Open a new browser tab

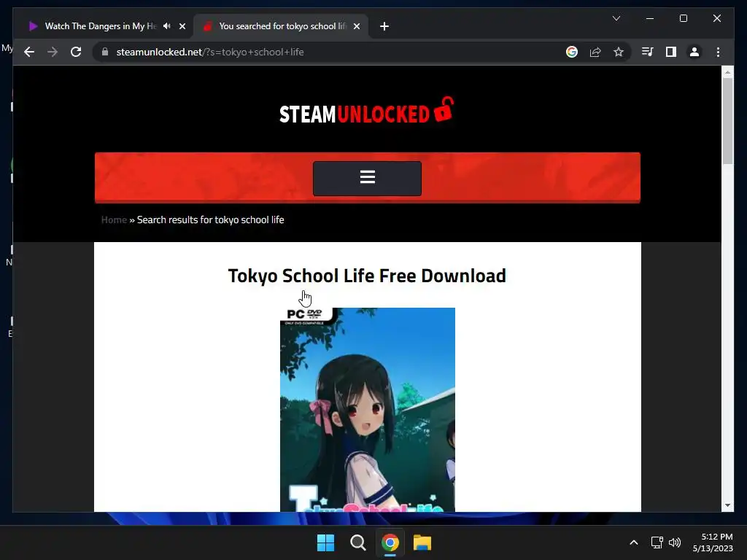click(384, 26)
